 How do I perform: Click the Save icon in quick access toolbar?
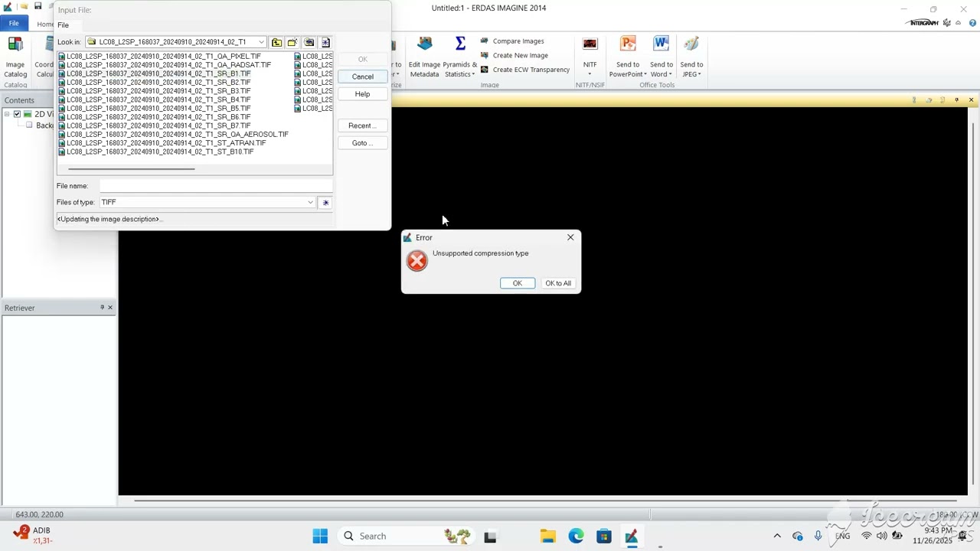click(38, 7)
